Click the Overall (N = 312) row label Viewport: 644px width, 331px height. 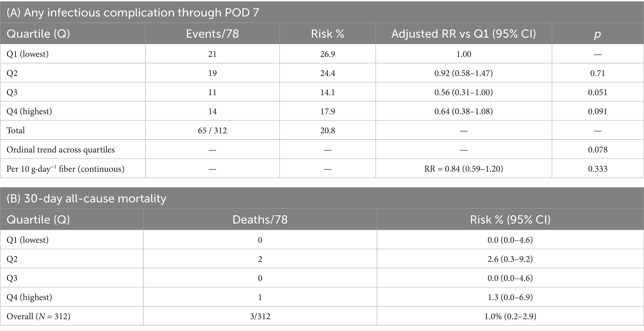tap(38, 316)
